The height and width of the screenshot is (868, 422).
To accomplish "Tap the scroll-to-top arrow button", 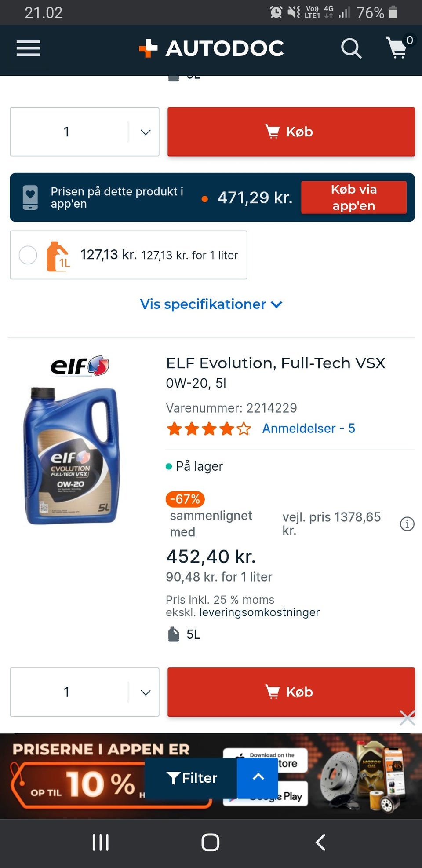I will point(258,777).
